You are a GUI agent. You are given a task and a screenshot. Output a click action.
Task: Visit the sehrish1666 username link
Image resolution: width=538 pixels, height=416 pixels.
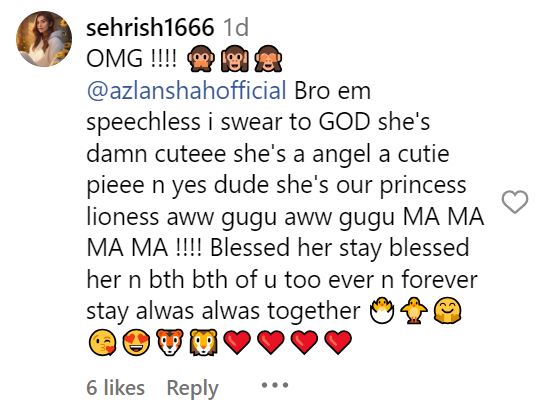pos(150,27)
